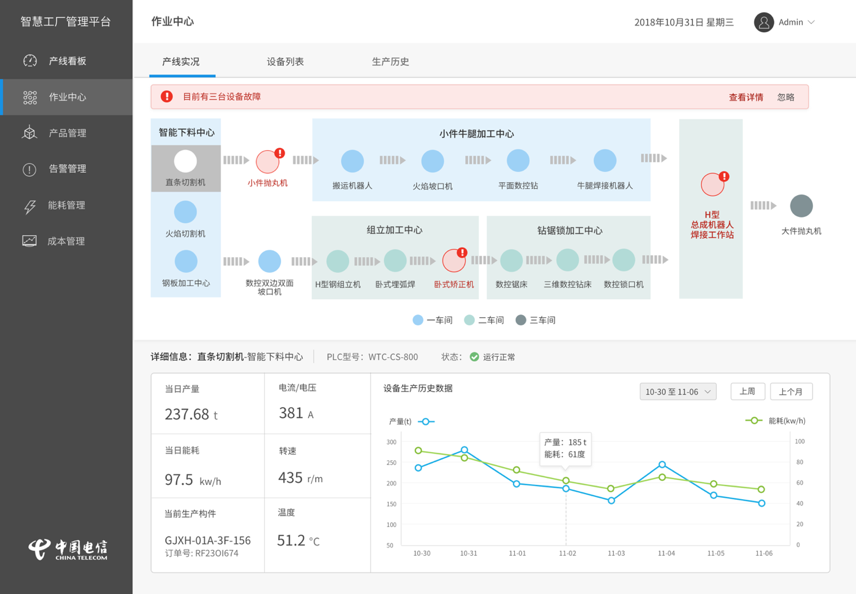Select the faulty 小件抛丸机 device icon
Screen dimensions: 856x594
pos(267,161)
